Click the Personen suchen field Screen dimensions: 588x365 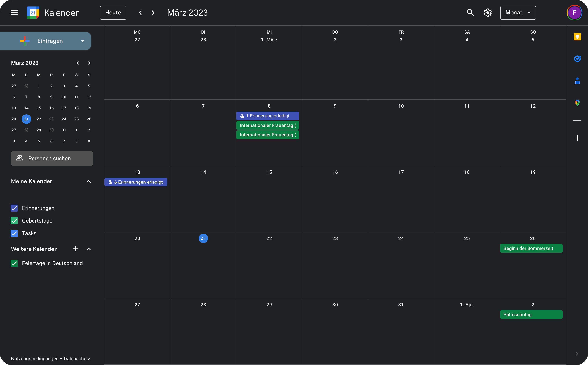[52, 159]
